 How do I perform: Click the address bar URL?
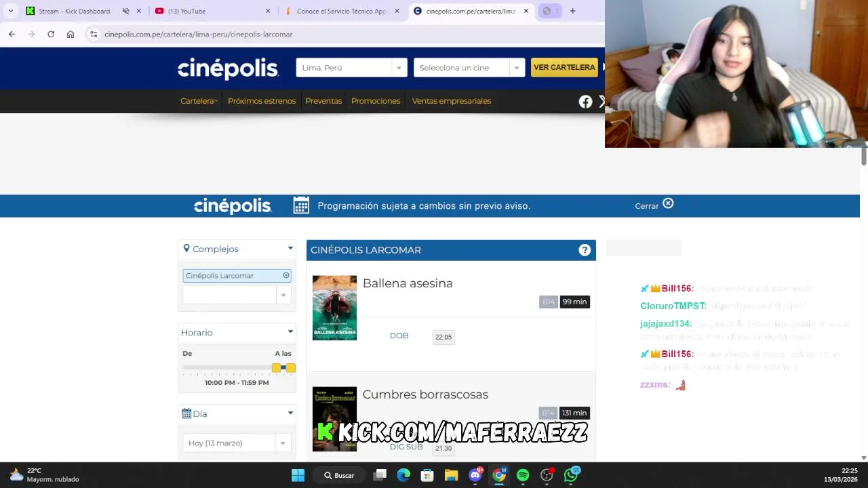click(x=199, y=34)
